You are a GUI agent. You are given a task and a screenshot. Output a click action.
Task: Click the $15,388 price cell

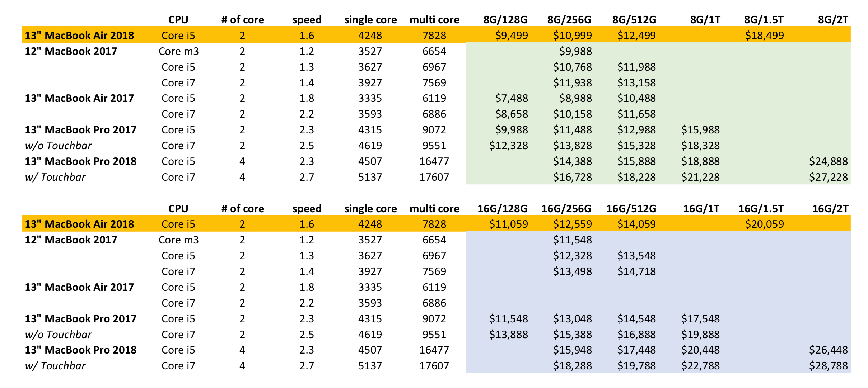point(573,335)
